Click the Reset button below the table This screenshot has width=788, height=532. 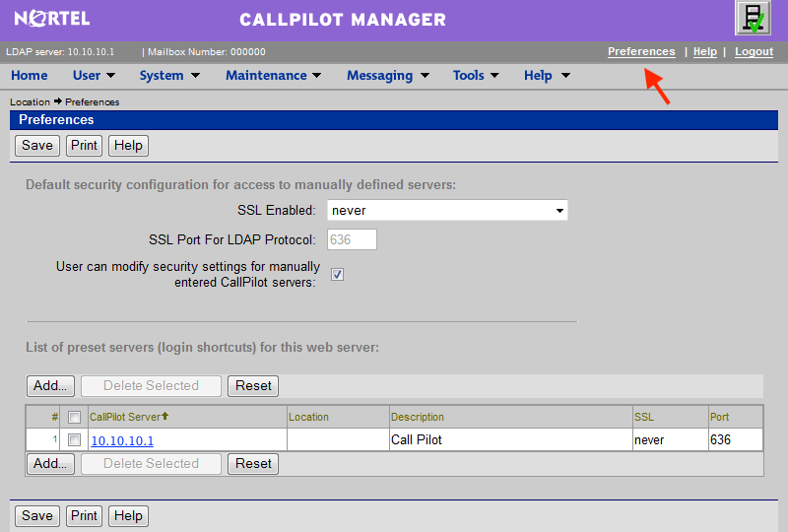(x=253, y=464)
